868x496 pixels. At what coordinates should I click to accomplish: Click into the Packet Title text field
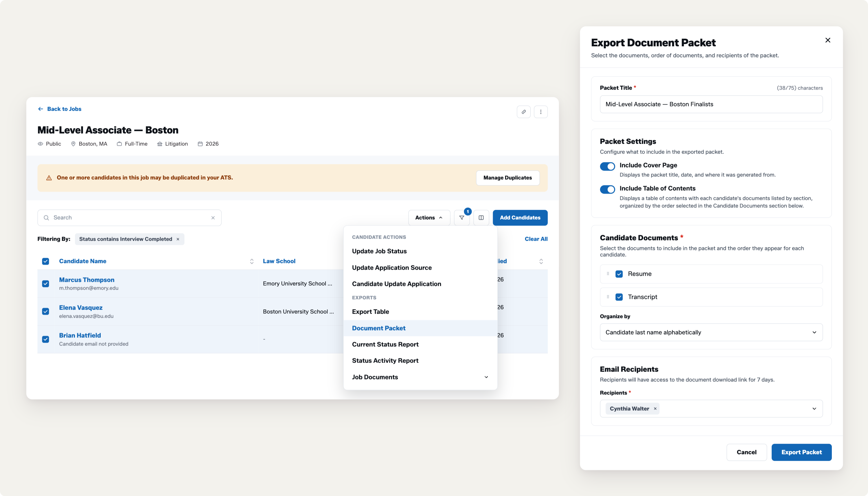[711, 104]
